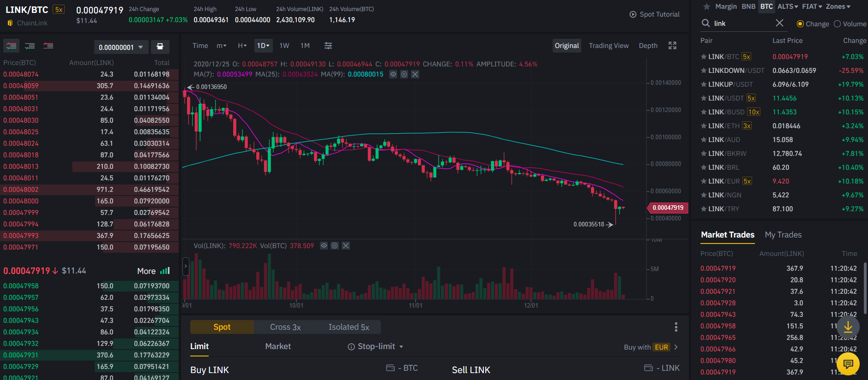Select the Volume radio button
This screenshot has height=380, width=868.
pos(837,24)
